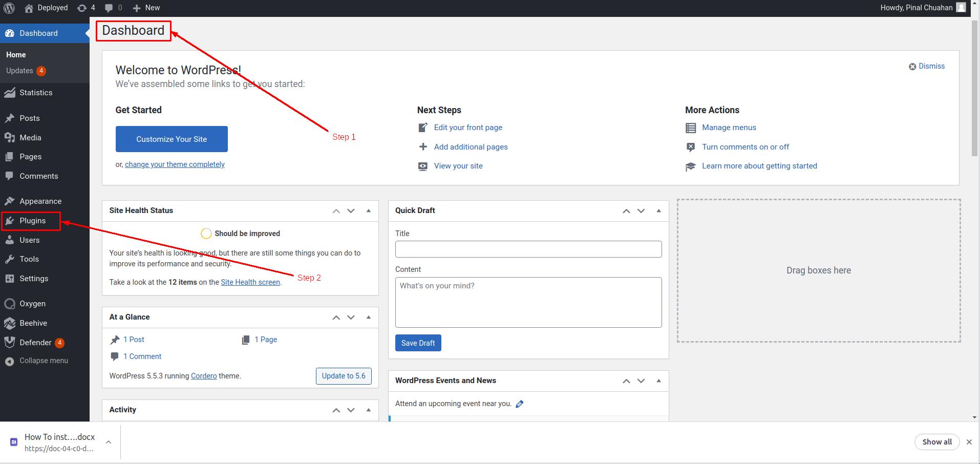Click the What's on your mind textarea
The height and width of the screenshot is (464, 980).
(528, 302)
